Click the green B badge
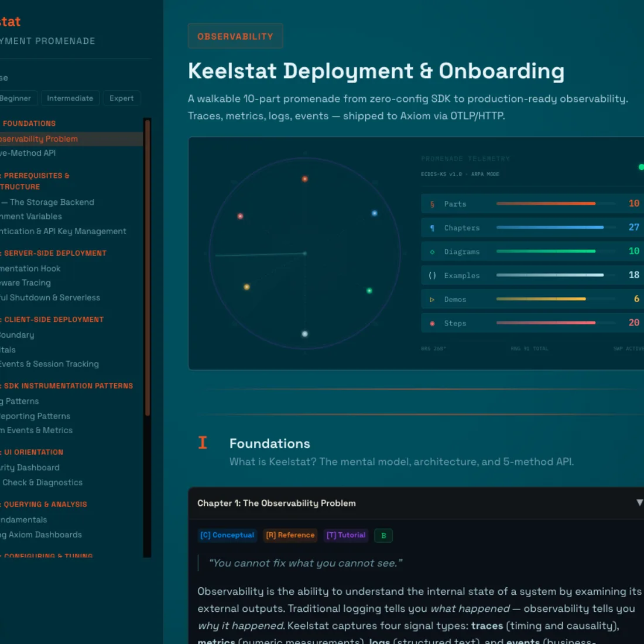The width and height of the screenshot is (644, 644). pos(383,535)
